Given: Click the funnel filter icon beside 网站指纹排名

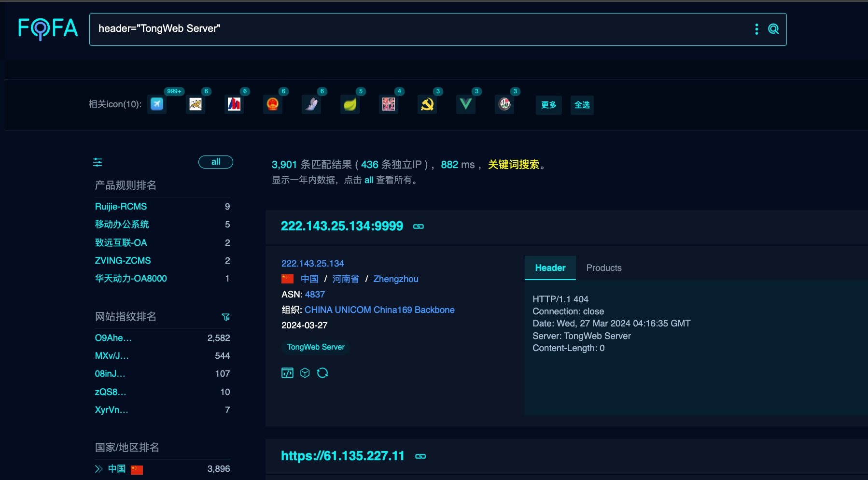Looking at the screenshot, I should click(225, 317).
